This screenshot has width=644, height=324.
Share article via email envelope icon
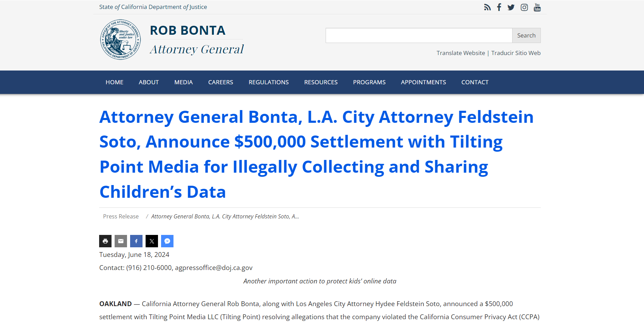121,241
